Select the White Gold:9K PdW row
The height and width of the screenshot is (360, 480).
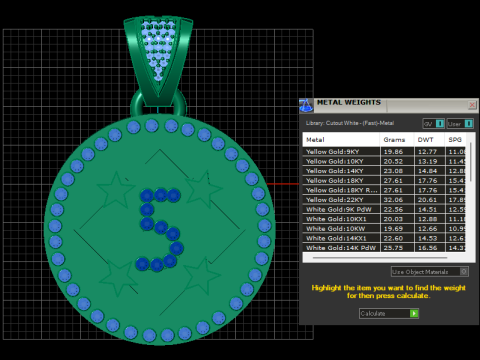point(384,210)
